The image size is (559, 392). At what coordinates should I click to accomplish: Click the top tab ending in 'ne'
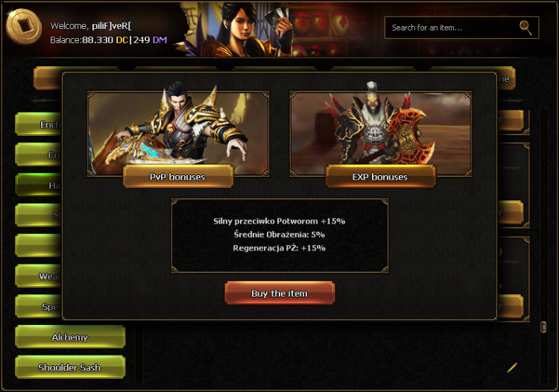point(506,78)
